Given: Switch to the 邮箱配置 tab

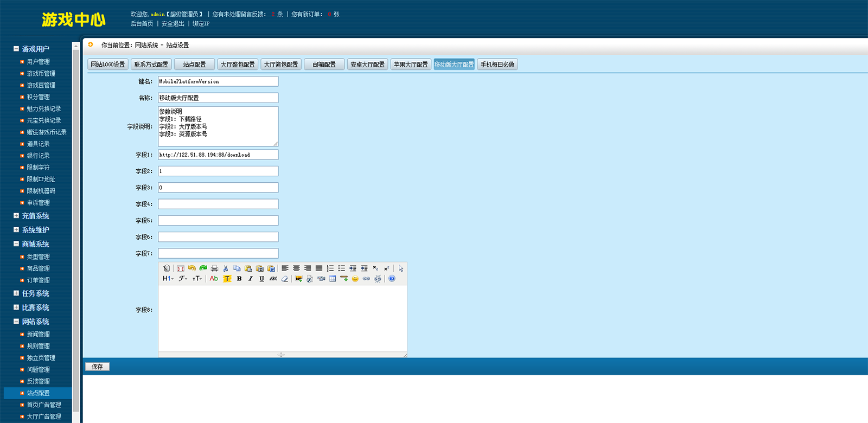Looking at the screenshot, I should pos(324,65).
